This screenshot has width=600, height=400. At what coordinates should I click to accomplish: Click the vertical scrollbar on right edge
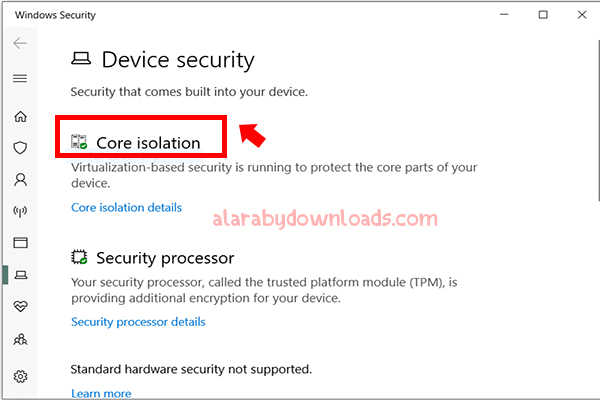[x=598, y=120]
